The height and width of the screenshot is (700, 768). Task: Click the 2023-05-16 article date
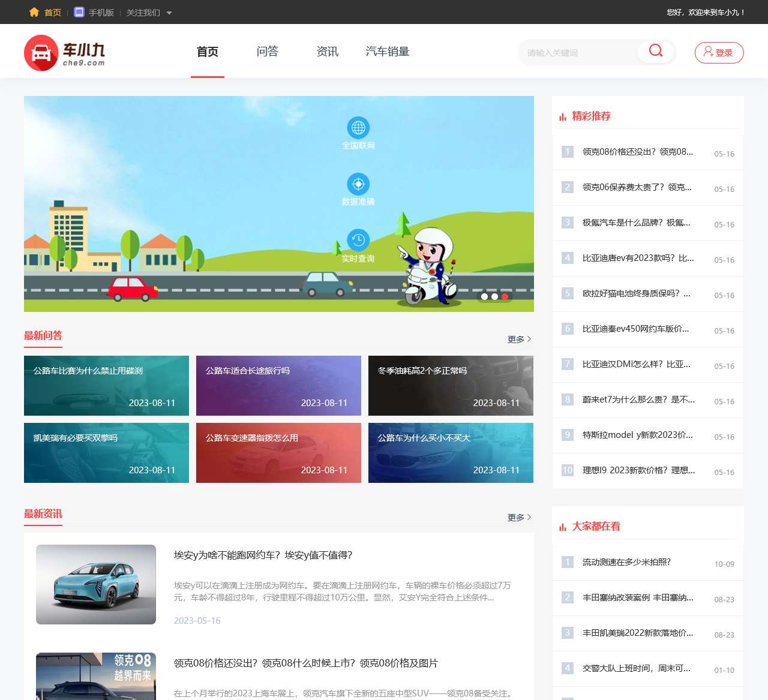pyautogui.click(x=197, y=621)
